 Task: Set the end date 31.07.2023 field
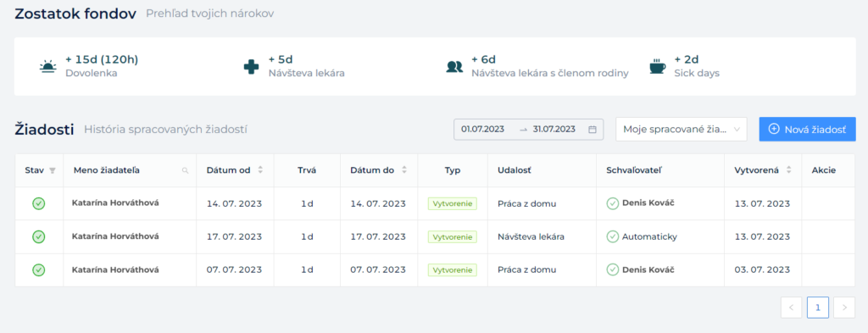coord(554,130)
